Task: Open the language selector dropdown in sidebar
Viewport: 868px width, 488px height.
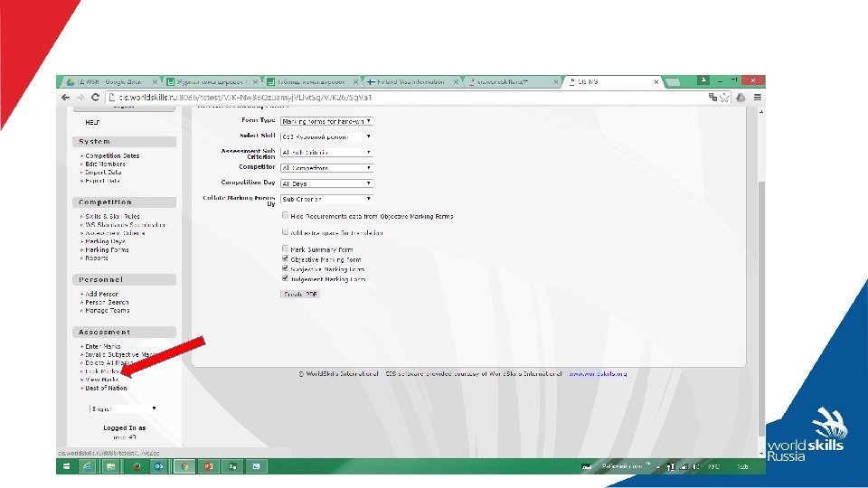Action: 124,408
